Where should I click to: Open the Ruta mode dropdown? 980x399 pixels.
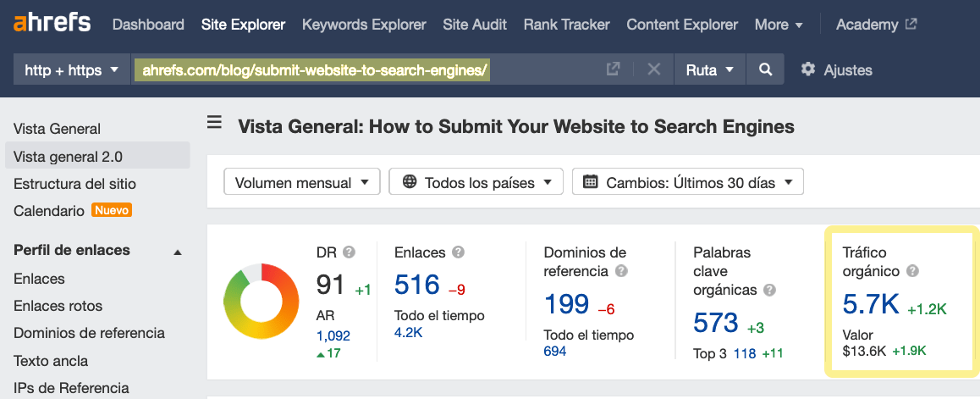click(709, 69)
